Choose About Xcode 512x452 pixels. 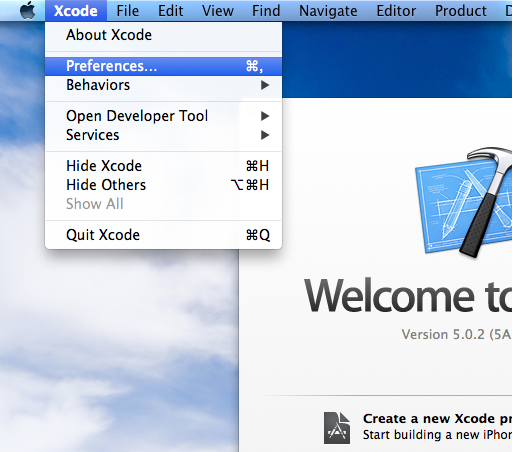[x=163, y=35]
